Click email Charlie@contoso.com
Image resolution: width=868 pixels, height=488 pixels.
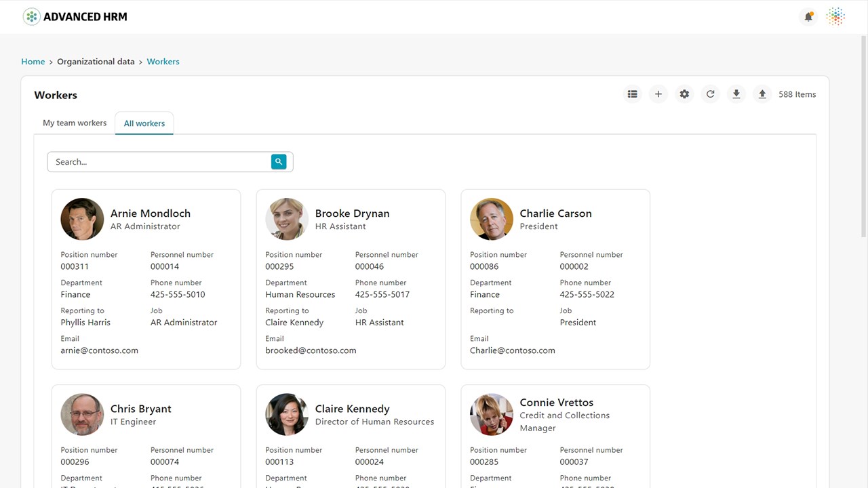[512, 350]
